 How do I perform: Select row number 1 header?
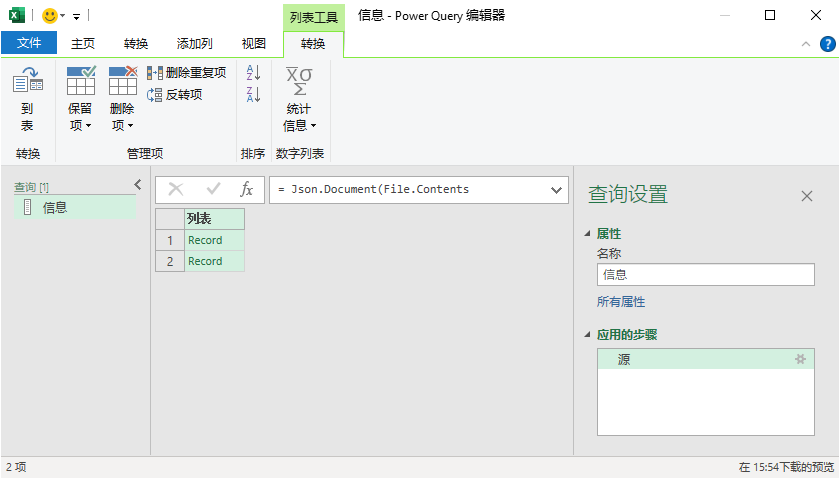(x=170, y=240)
